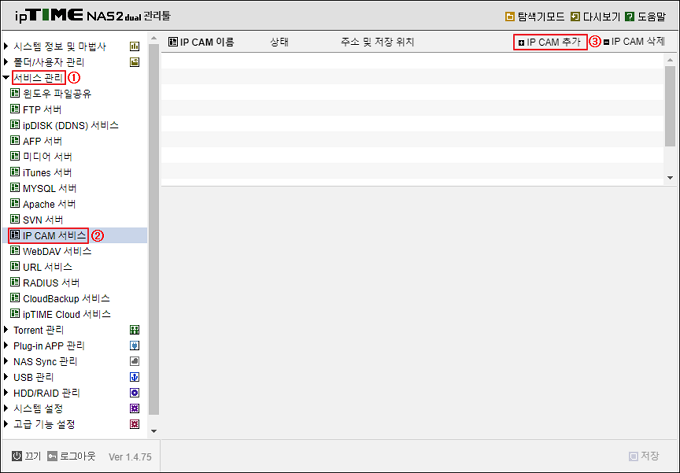Viewport: 680px width, 473px height.
Task: Open the IP CAM 서비스 menu item
Action: pyautogui.click(x=54, y=235)
